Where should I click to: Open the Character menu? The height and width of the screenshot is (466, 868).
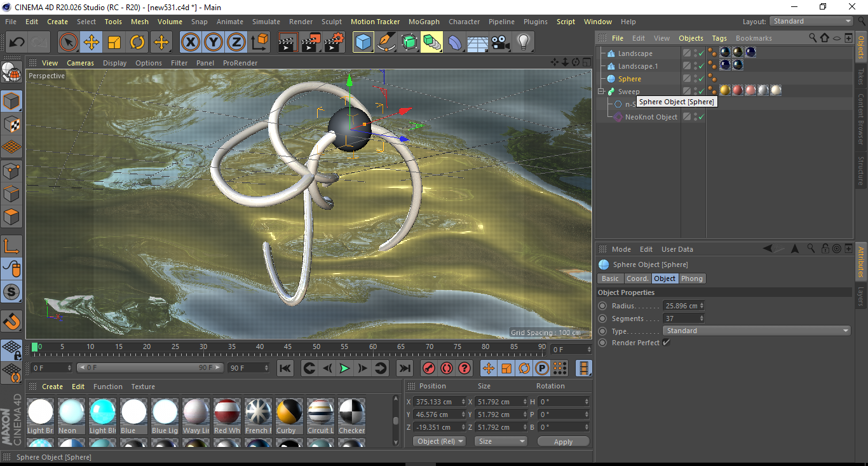464,22
